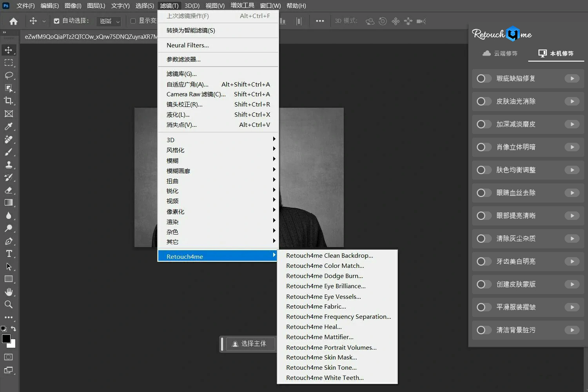Select the Eyedropper tool
The width and height of the screenshot is (588, 392).
tap(9, 126)
